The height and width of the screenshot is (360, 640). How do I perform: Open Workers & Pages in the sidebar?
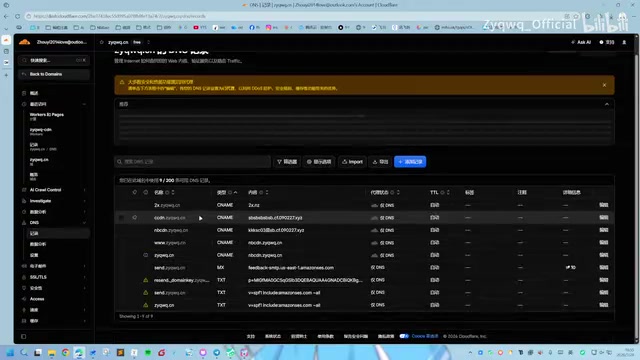tap(47, 116)
